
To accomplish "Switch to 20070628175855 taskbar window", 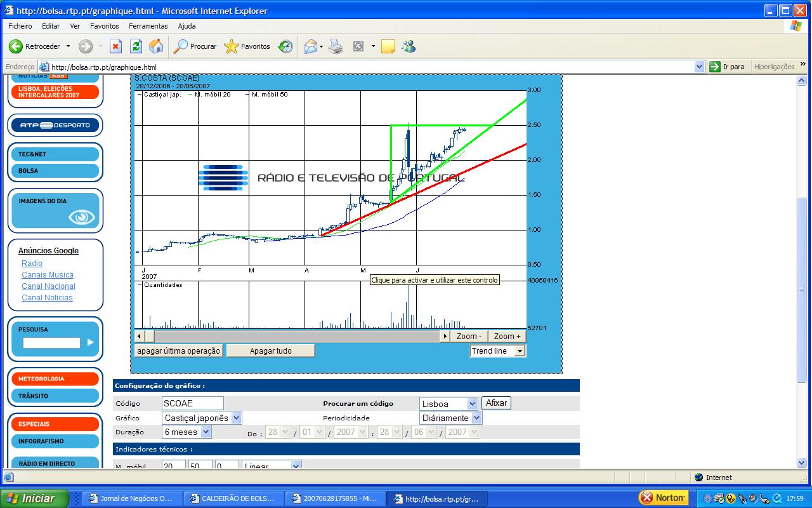I will tap(334, 498).
